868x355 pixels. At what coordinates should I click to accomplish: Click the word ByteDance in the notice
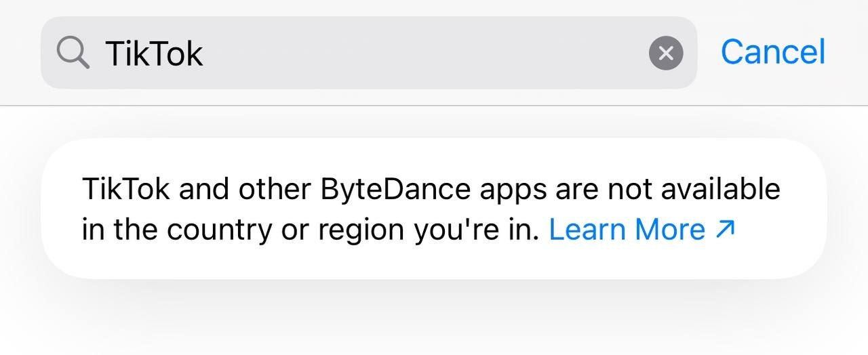395,190
